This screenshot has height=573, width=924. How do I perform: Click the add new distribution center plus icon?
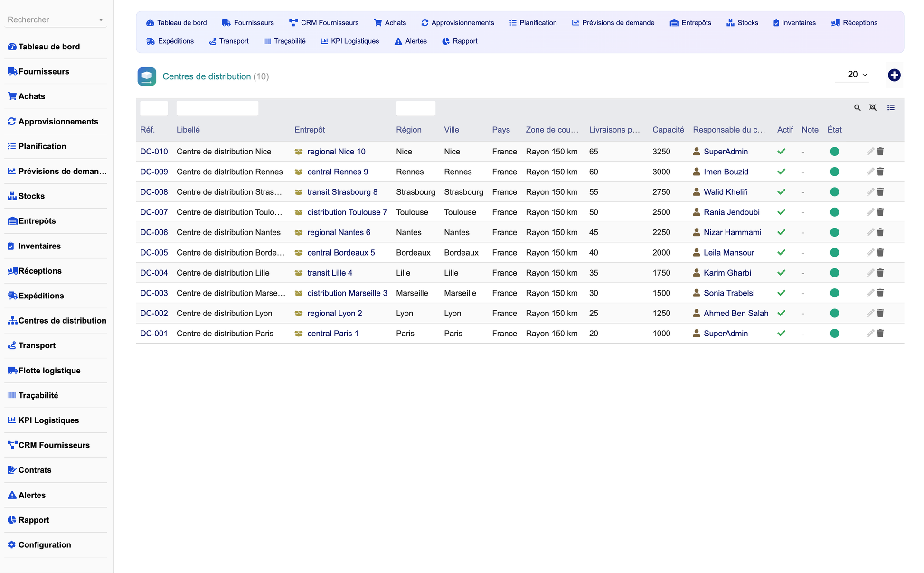tap(894, 75)
